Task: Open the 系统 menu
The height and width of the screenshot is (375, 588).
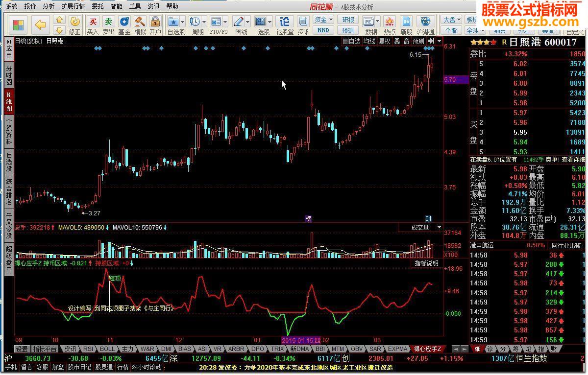Action: tap(11, 6)
